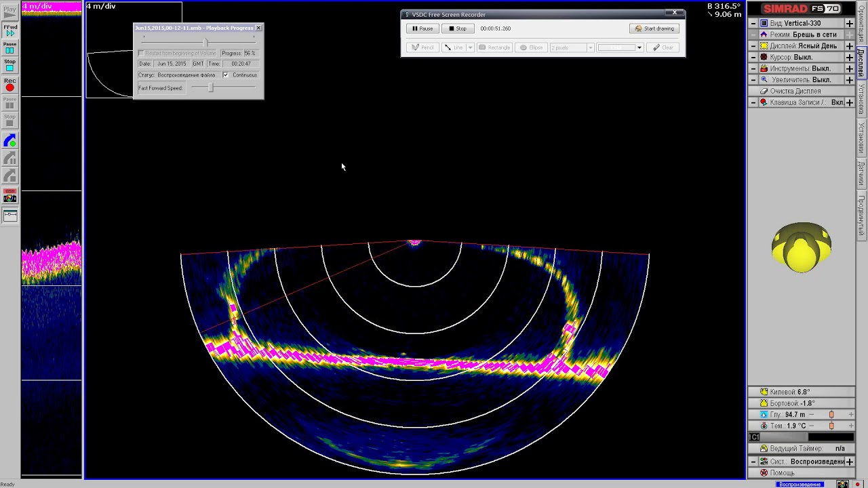Click the Увеличитель magnifier icon
Viewport: 868px width, 488px height.
point(764,79)
